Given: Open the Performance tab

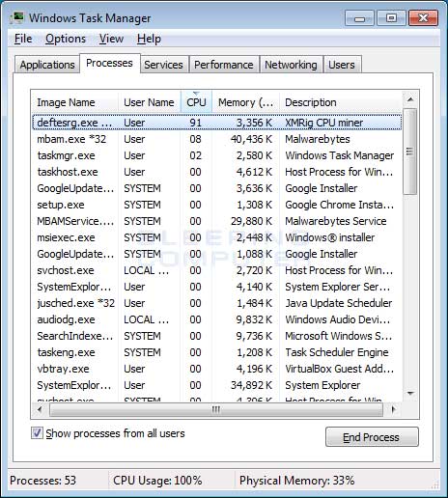Looking at the screenshot, I should pyautogui.click(x=224, y=65).
